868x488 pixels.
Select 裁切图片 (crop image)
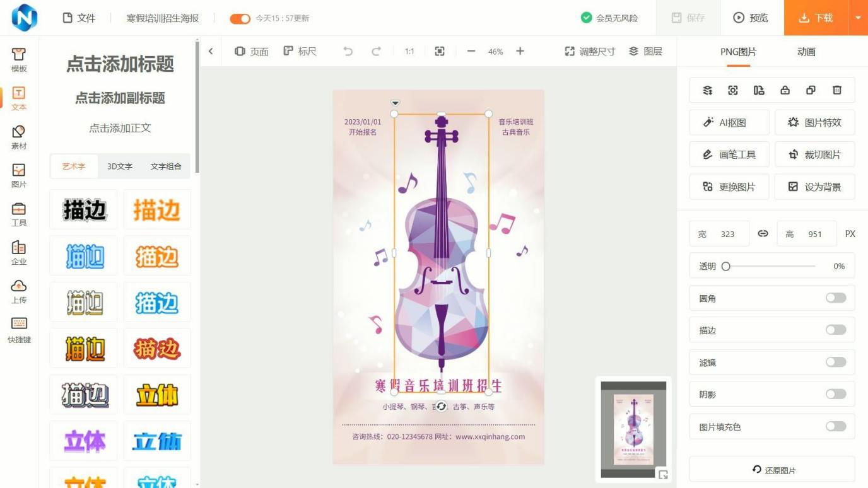(814, 154)
